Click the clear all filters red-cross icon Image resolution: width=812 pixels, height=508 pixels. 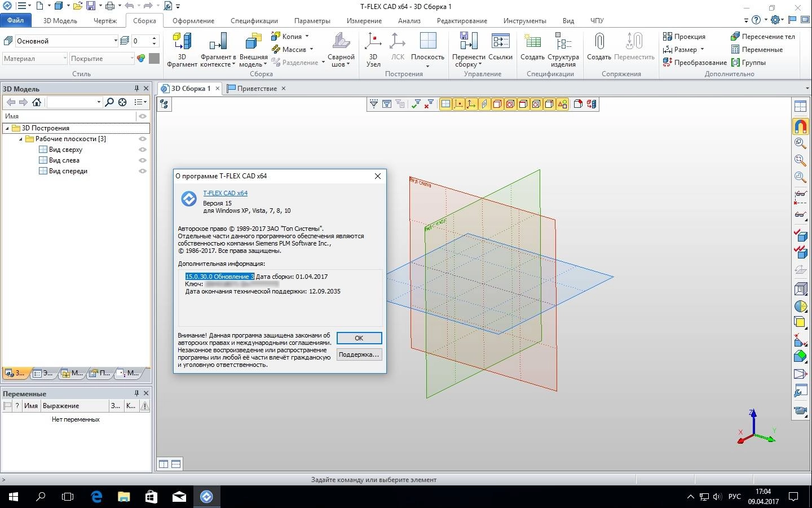(430, 104)
